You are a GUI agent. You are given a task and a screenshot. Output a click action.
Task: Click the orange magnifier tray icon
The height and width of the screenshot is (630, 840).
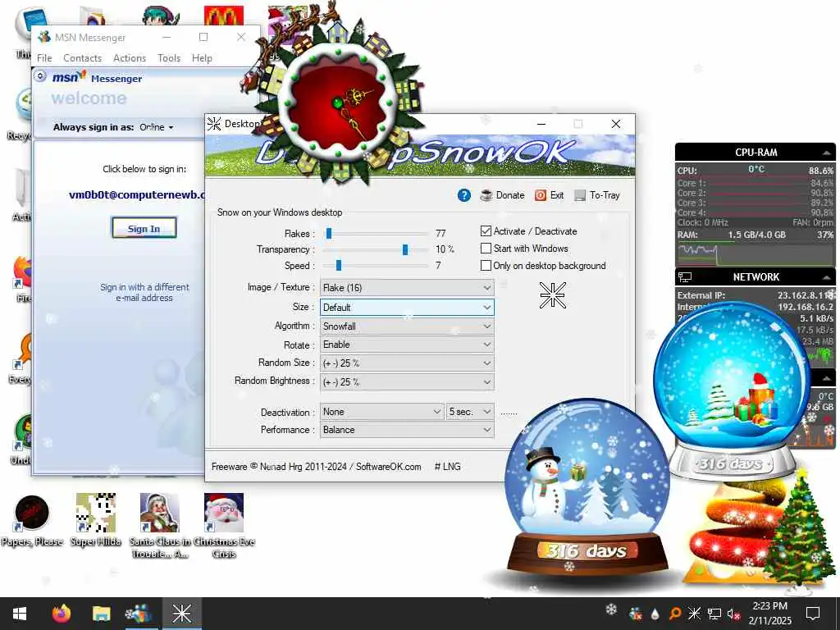point(675,614)
